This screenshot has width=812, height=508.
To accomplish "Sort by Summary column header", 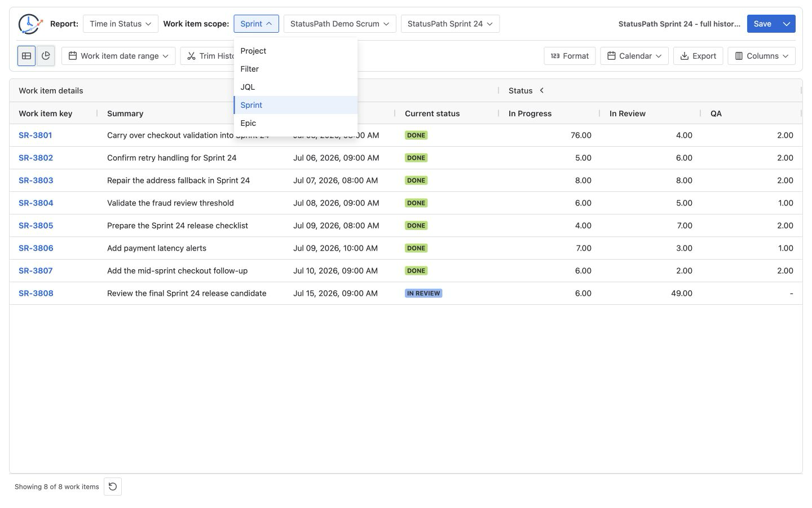I will [125, 113].
